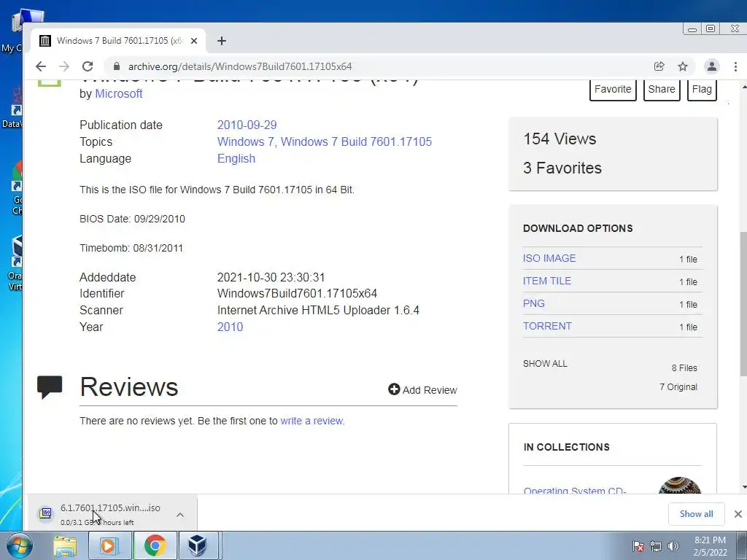Click the Reviews speech bubble icon

tap(50, 386)
